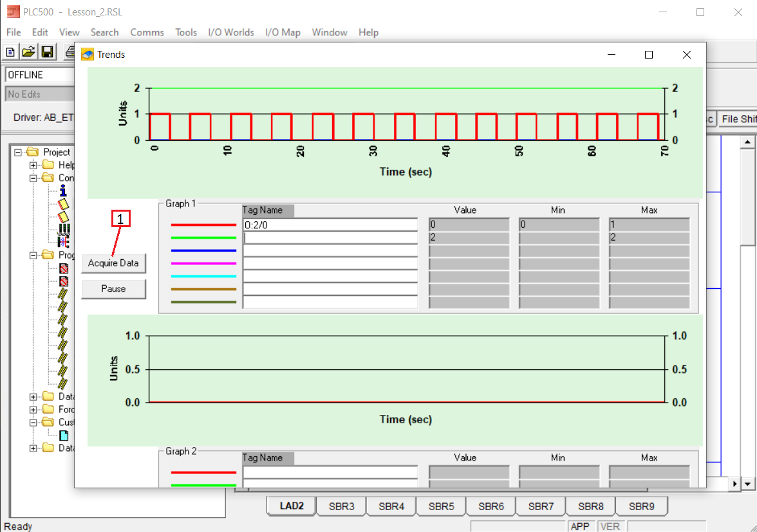The height and width of the screenshot is (532, 757).
Task: Open the I/O Map menu
Action: tap(283, 32)
